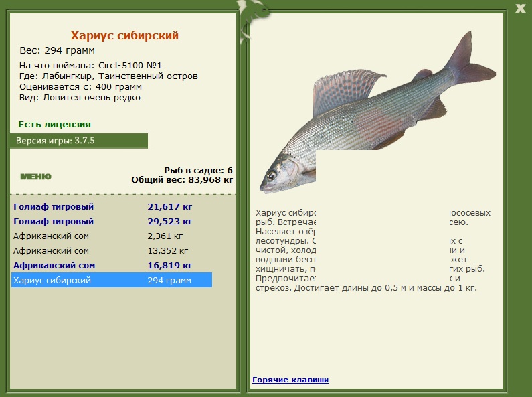Screen dimensions: 532x397
Task: Click the Есть лицензия label
Action: (x=55, y=125)
